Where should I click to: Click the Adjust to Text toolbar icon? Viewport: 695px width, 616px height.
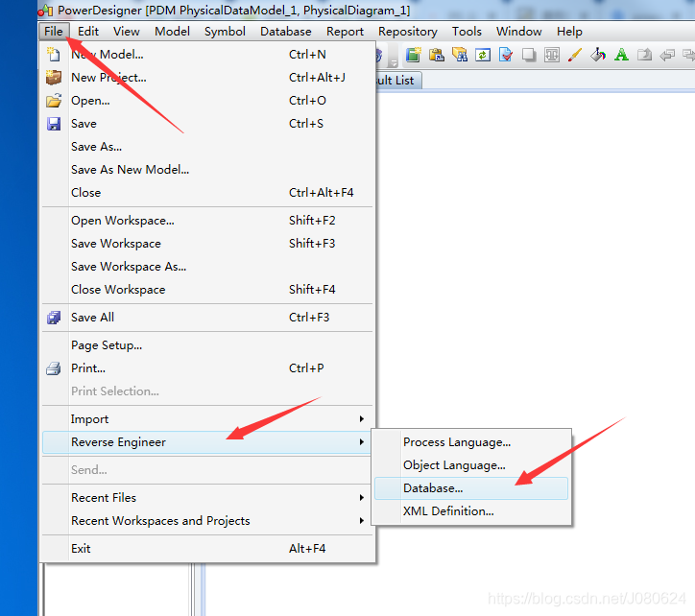coord(552,55)
